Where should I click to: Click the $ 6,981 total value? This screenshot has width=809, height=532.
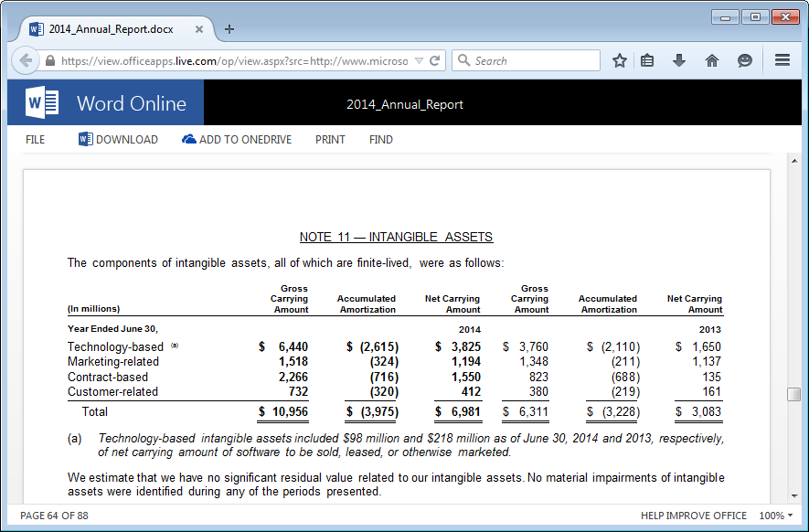[458, 411]
